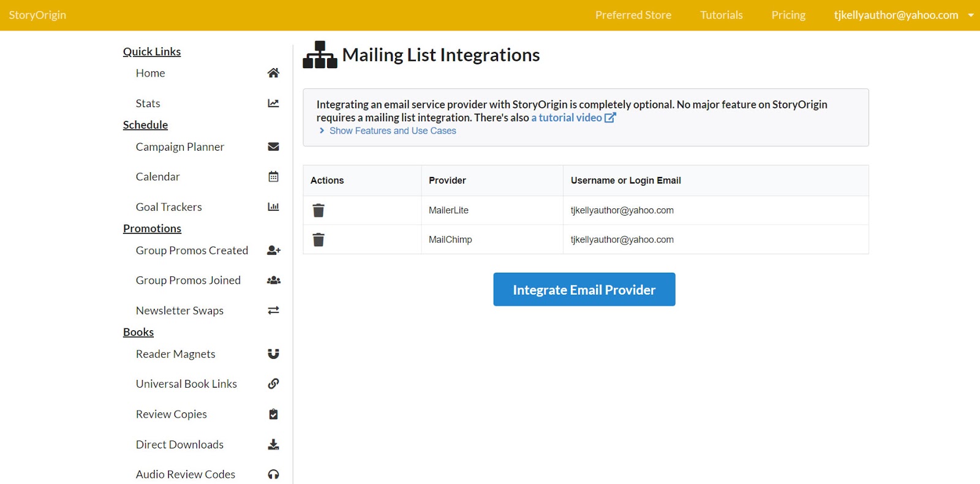
Task: Navigate to Goal Trackers page
Action: (x=168, y=207)
